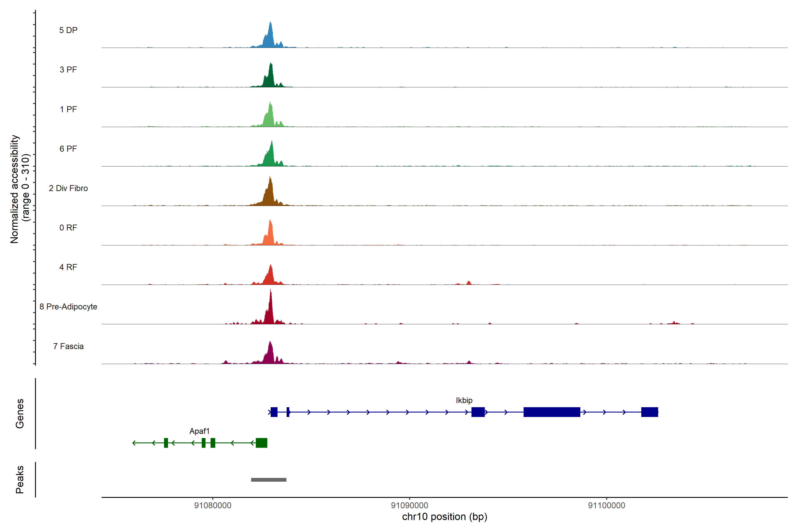
Task: Select the 7 Fascia track label
Action: tap(68, 346)
